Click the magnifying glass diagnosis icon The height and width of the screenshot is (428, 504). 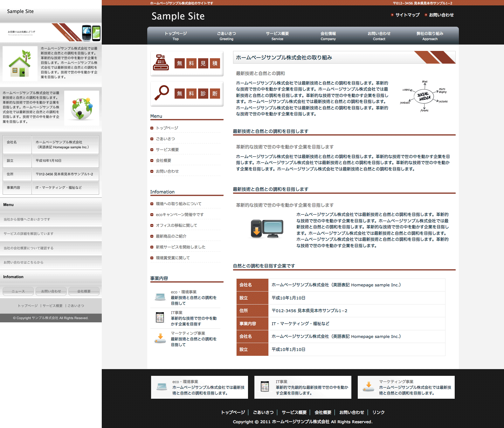tap(162, 93)
